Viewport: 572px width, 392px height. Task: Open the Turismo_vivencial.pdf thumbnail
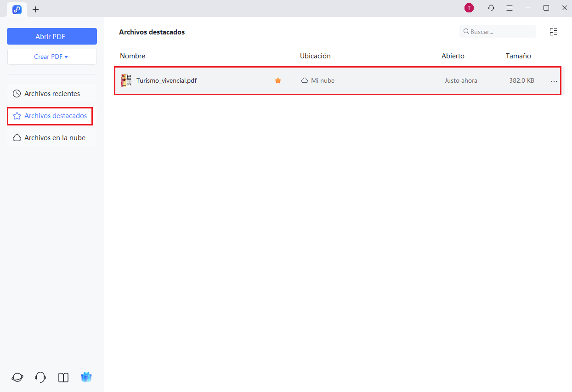pos(126,80)
